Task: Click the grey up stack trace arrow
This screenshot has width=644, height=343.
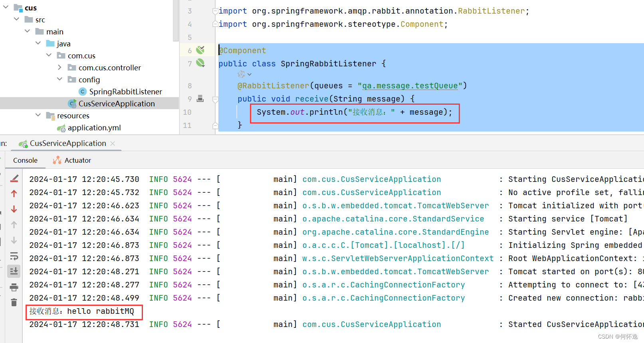Action: point(14,225)
